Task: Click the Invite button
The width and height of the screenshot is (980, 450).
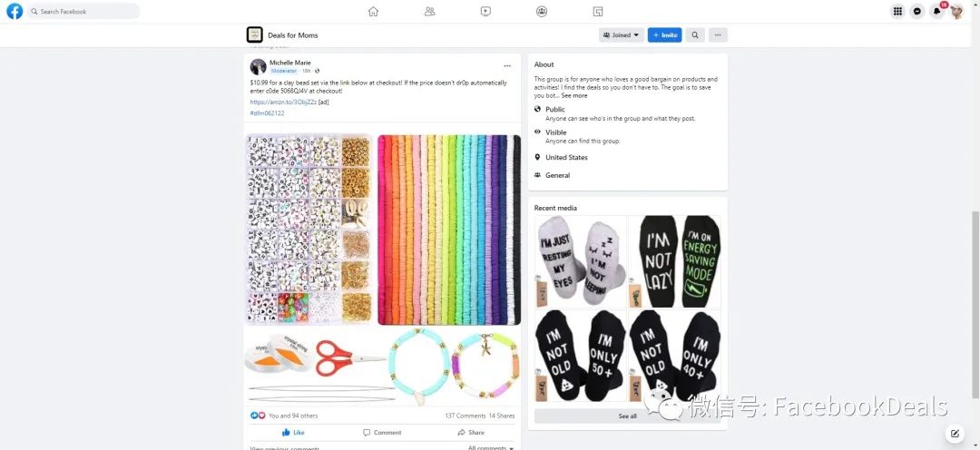Action: point(665,35)
